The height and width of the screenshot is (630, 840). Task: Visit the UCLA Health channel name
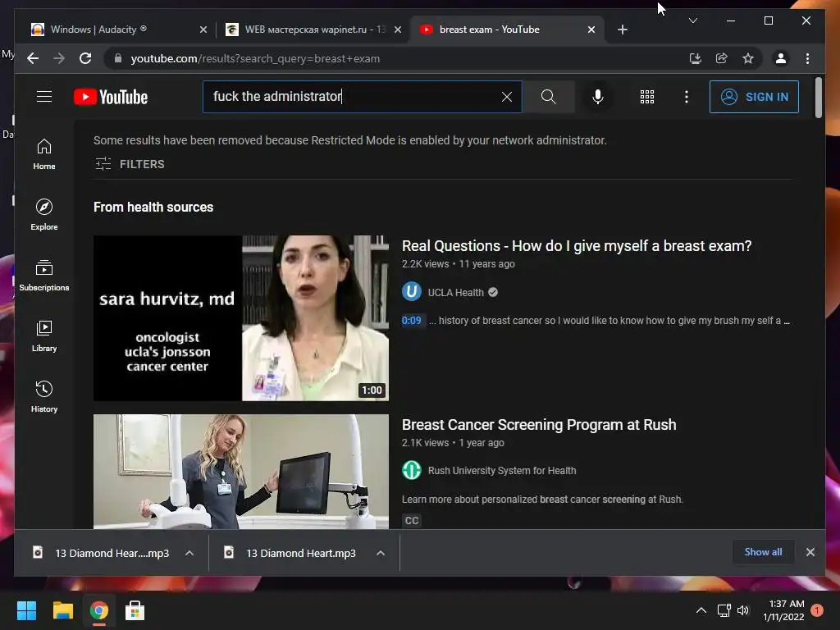[455, 293]
